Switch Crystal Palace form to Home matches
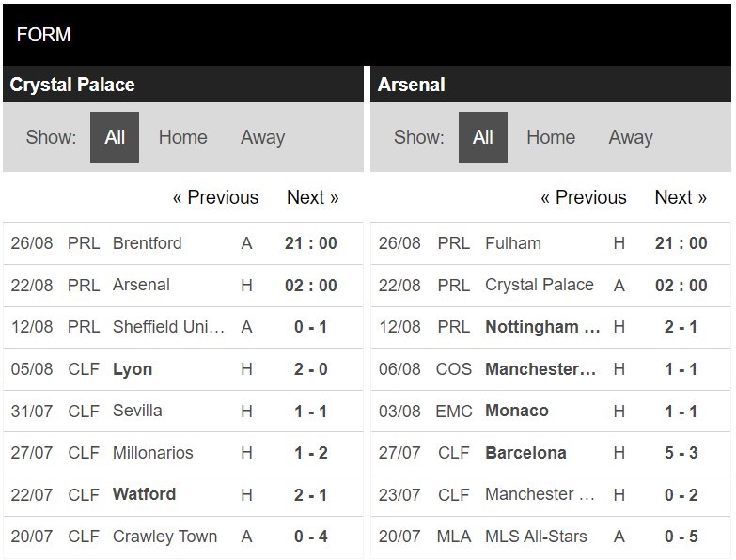 (x=182, y=137)
